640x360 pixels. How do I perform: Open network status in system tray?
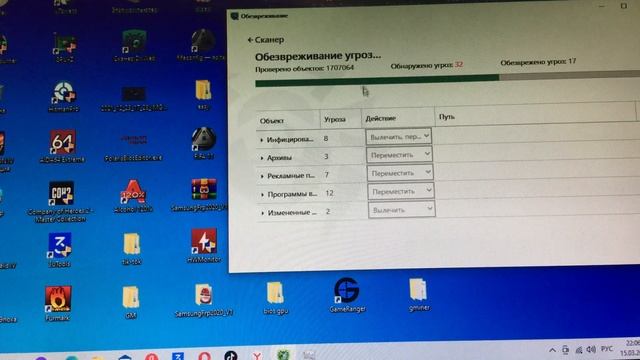tap(578, 350)
